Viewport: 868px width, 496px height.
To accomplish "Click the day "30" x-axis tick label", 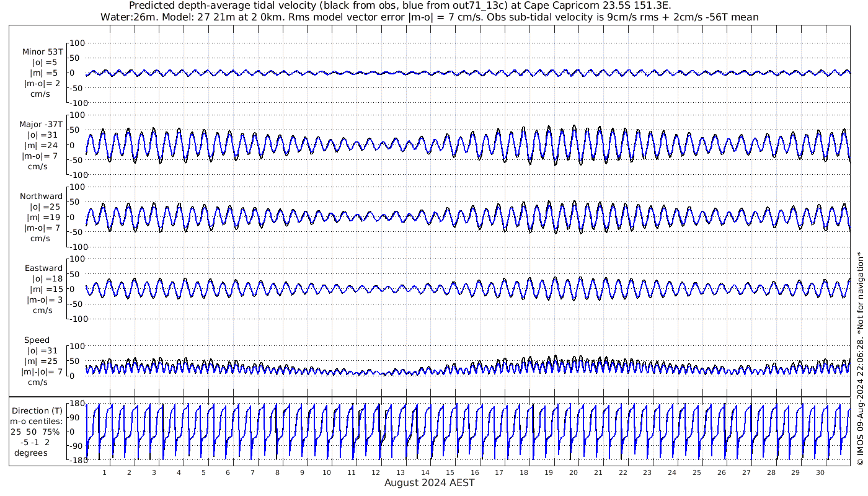I will point(820,472).
